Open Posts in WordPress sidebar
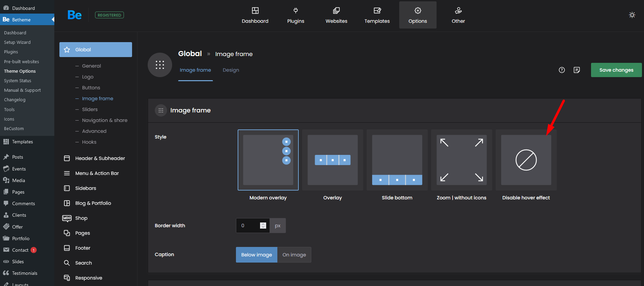This screenshot has width=644, height=286. click(27, 157)
